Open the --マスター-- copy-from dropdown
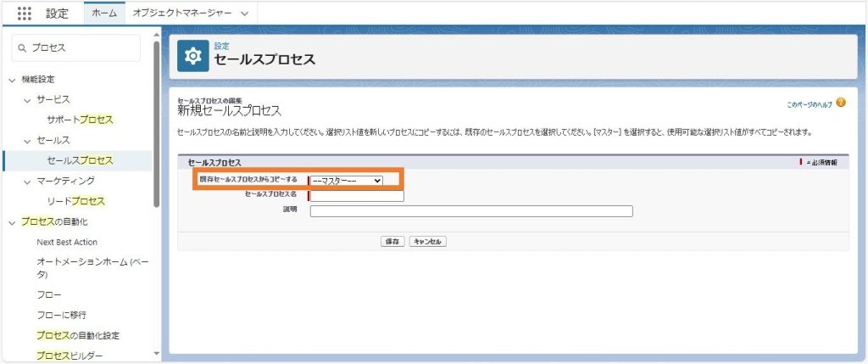This screenshot has width=868, height=364. click(x=347, y=181)
